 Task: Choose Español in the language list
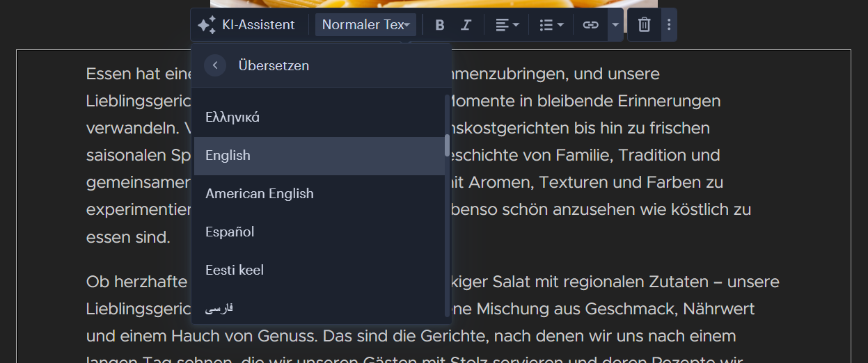(x=319, y=232)
